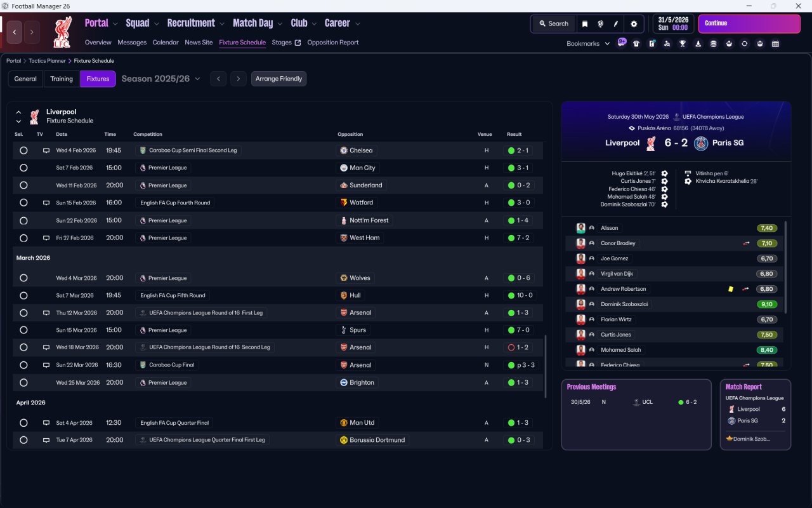Click the training cone icon in the bookmarks bar
Viewport: 812px width, 508px height.
[698, 44]
